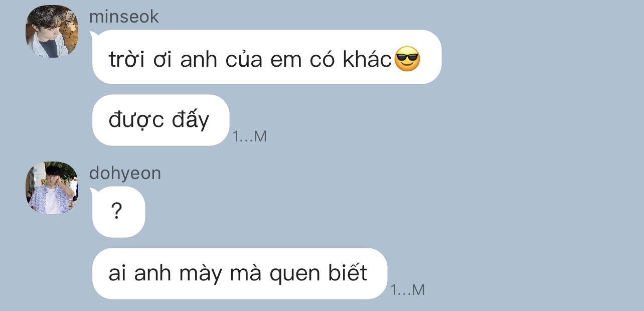Select the "?" message bubble from dohyeon
This screenshot has height=311, width=644.
tap(117, 212)
